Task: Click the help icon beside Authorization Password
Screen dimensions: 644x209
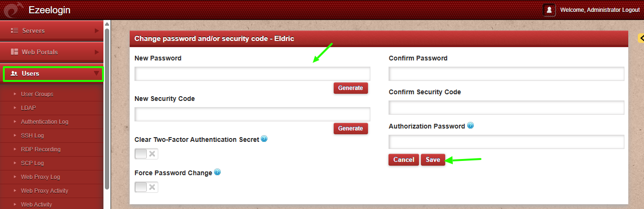Action: 470,126
